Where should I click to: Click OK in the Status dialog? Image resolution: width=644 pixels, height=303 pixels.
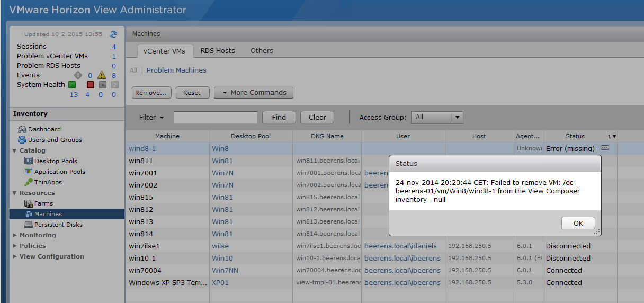[578, 224]
